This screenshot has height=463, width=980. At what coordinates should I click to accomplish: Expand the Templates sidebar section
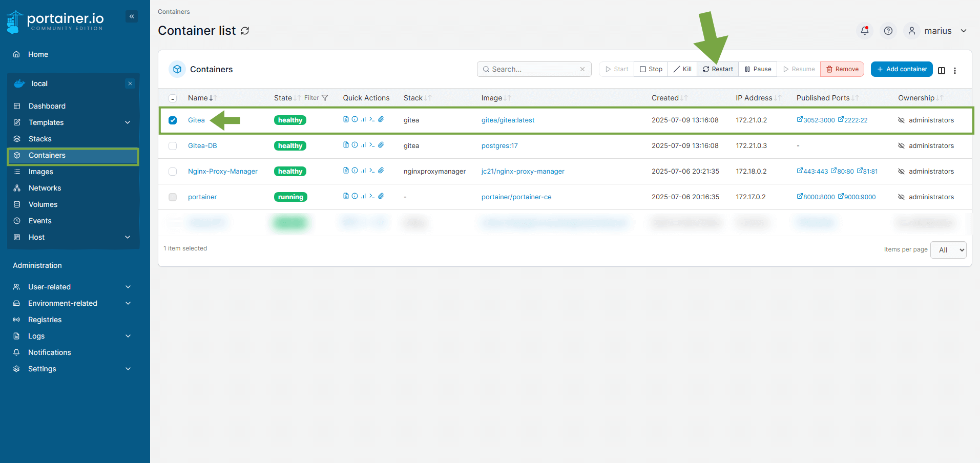[x=73, y=122]
